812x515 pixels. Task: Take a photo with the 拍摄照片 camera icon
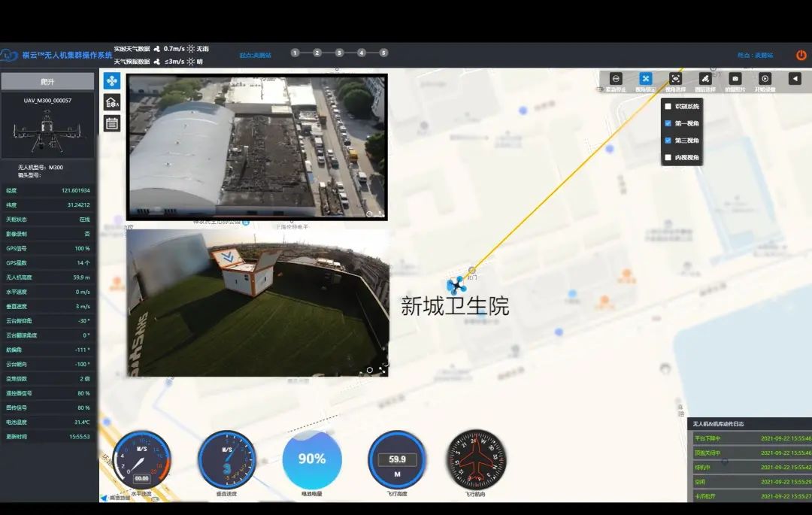click(x=735, y=78)
